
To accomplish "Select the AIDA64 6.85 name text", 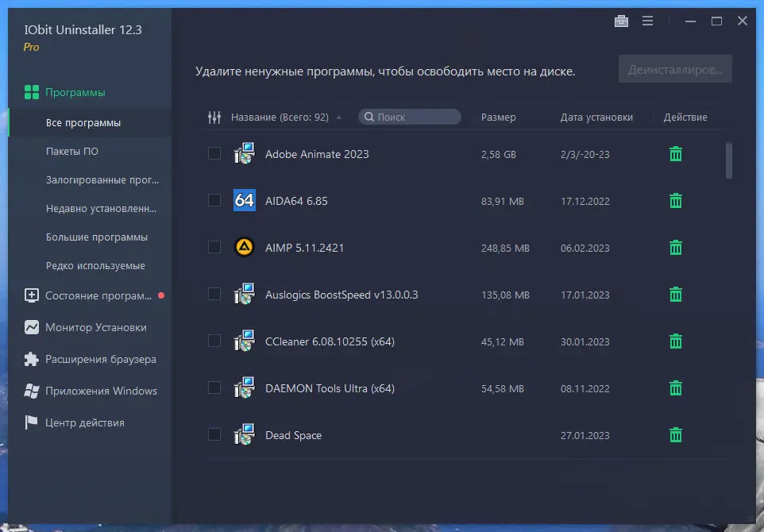I will coord(296,201).
